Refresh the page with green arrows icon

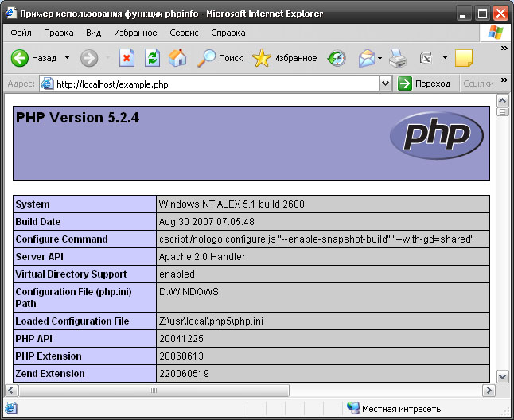[x=153, y=58]
